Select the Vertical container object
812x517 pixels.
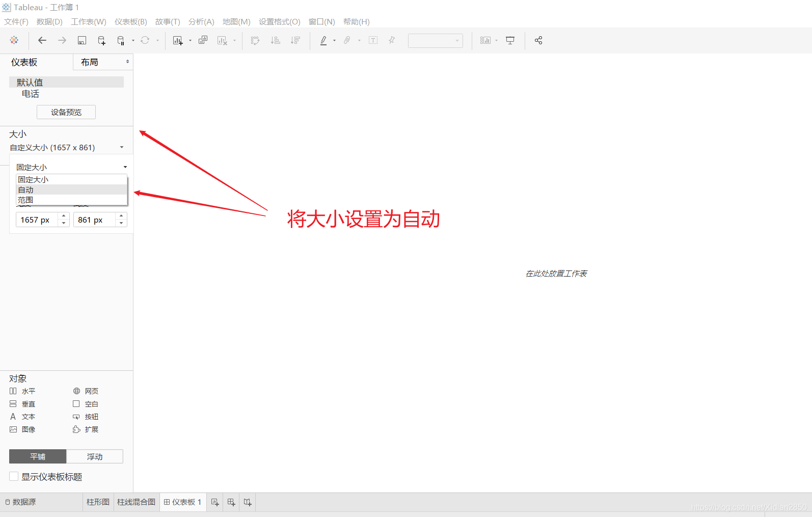(22, 404)
